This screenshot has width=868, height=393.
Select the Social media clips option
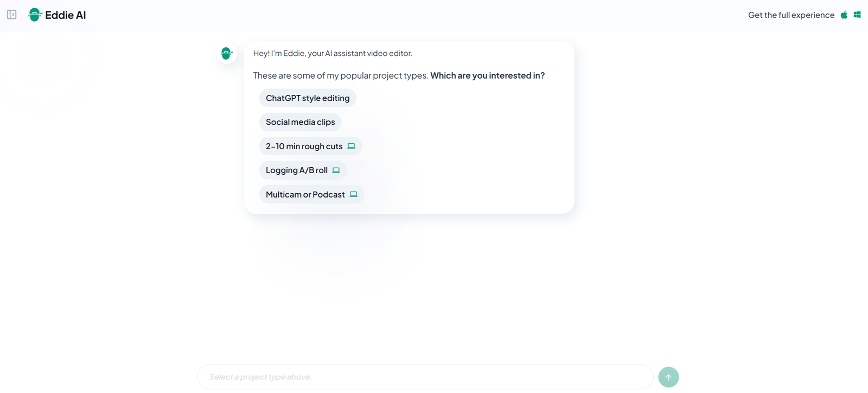(300, 122)
